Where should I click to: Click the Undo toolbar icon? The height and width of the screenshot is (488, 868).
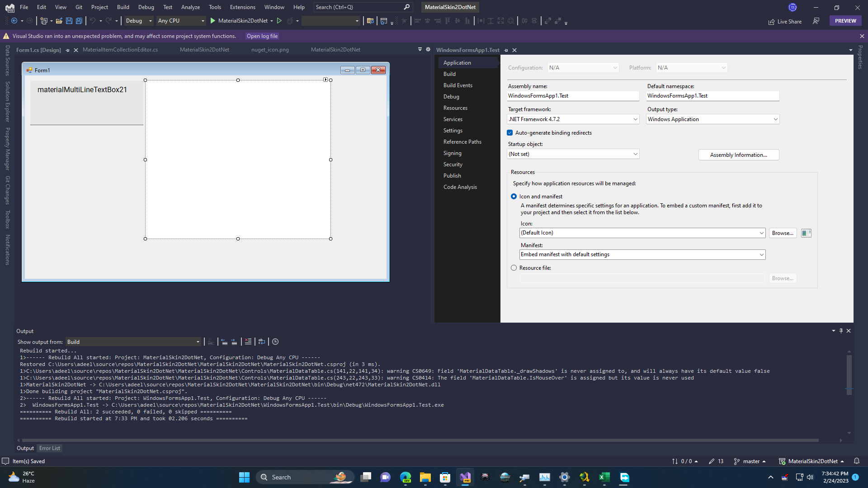click(x=93, y=21)
